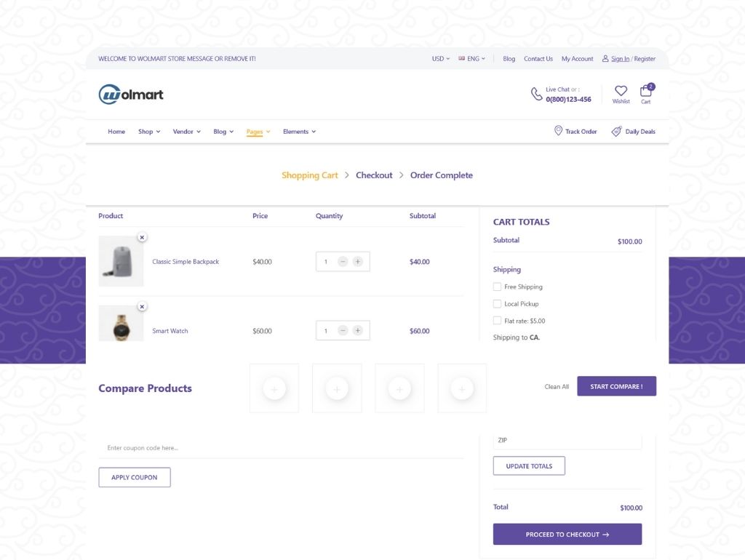Open the Wishlist heart icon
This screenshot has width=745, height=560.
pos(621,91)
